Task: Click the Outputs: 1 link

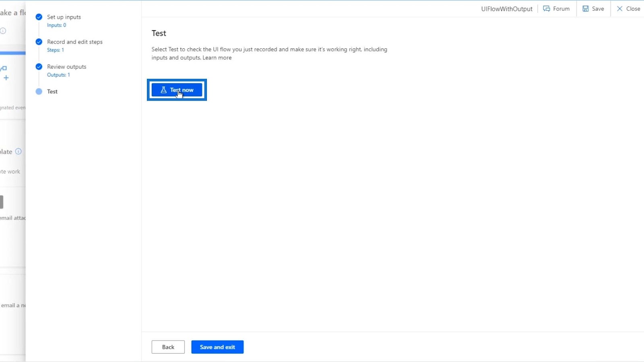Action: tap(58, 75)
